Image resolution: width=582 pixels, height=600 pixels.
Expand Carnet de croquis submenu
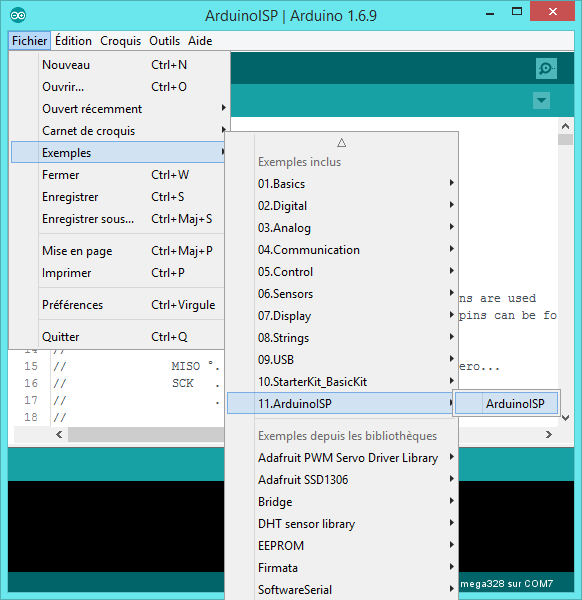coord(118,131)
